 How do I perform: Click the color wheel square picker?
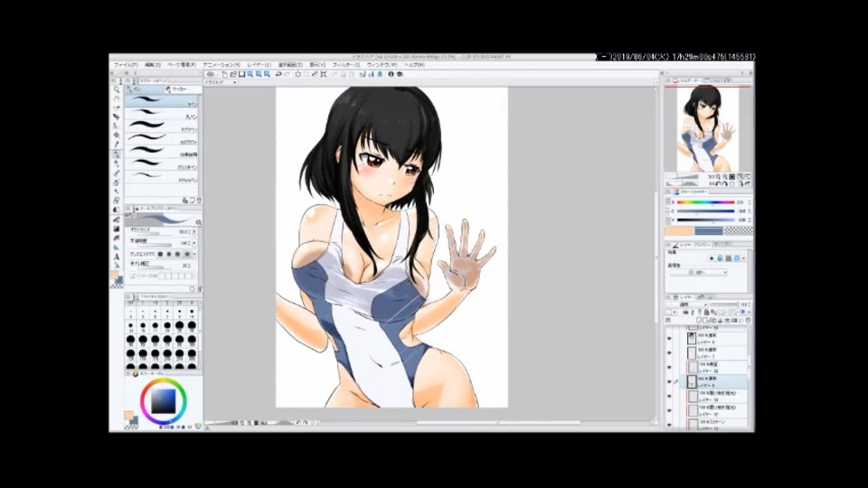tap(163, 400)
